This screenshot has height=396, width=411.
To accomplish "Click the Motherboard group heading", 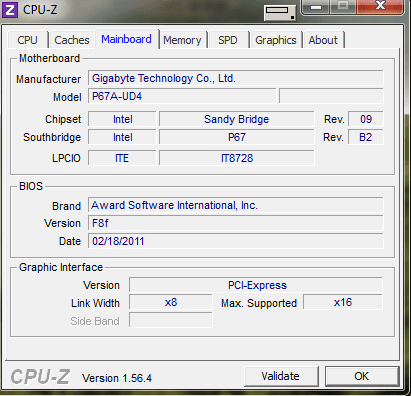I will [49, 58].
